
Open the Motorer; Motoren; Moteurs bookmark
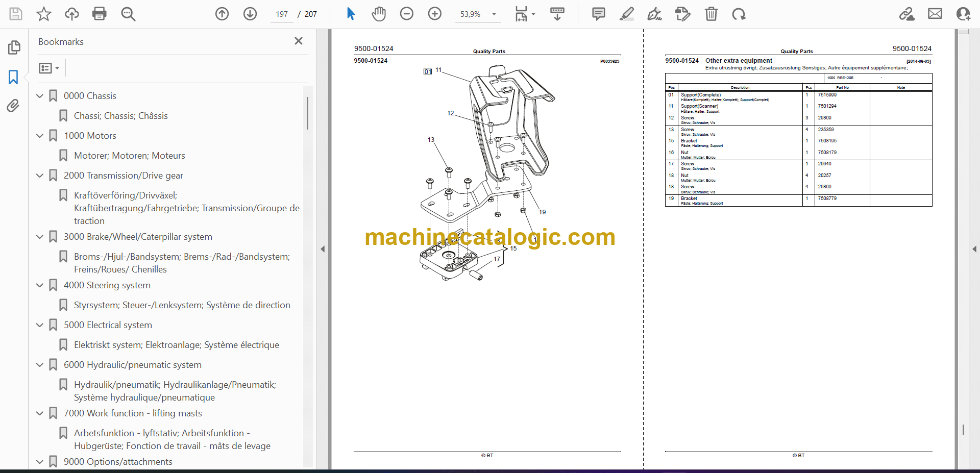[130, 156]
